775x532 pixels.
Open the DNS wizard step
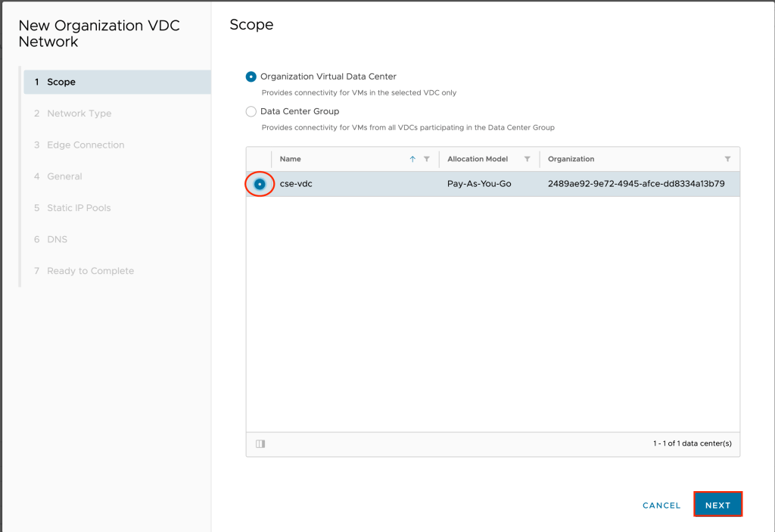coord(57,239)
